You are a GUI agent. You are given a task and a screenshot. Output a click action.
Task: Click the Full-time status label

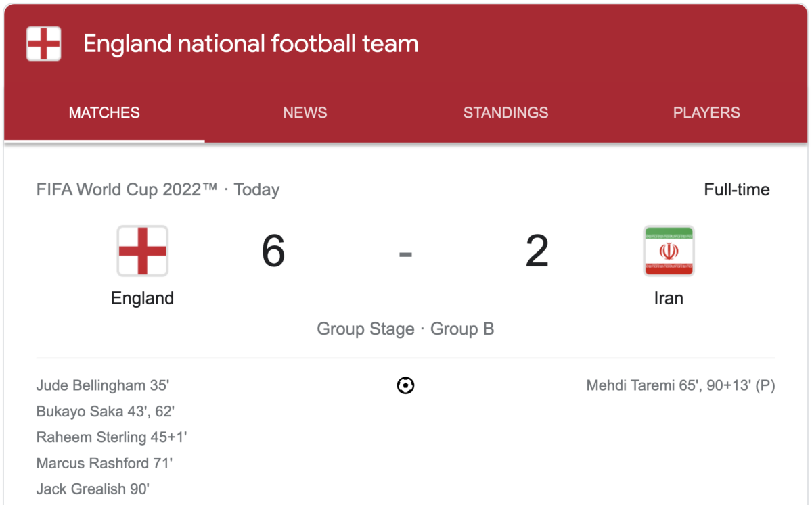[737, 190]
